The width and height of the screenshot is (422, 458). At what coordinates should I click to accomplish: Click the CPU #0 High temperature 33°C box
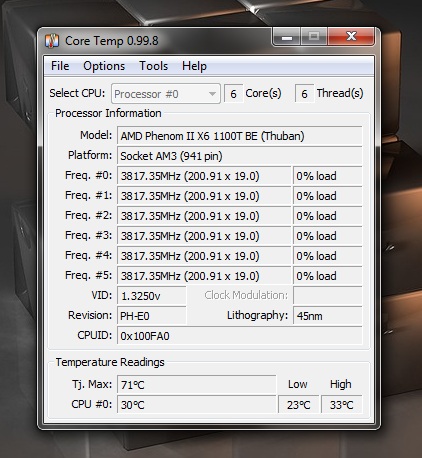(x=342, y=405)
